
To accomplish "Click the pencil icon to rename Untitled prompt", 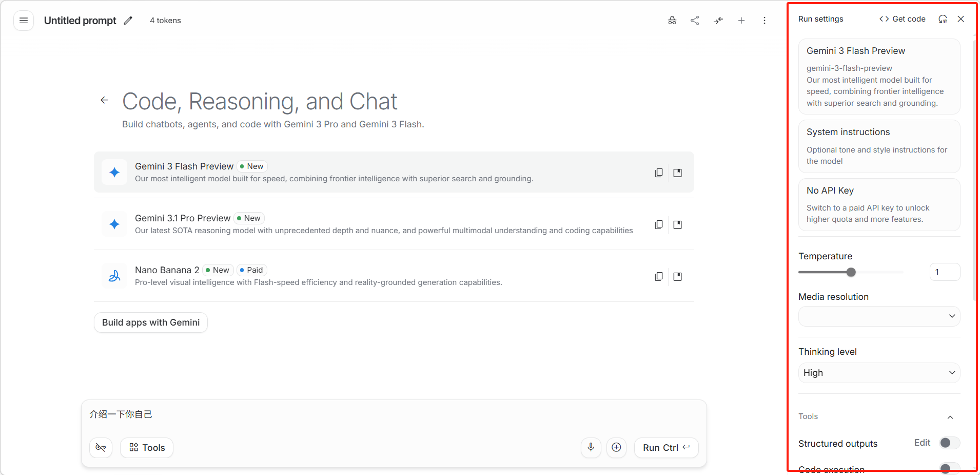I will [x=128, y=21].
